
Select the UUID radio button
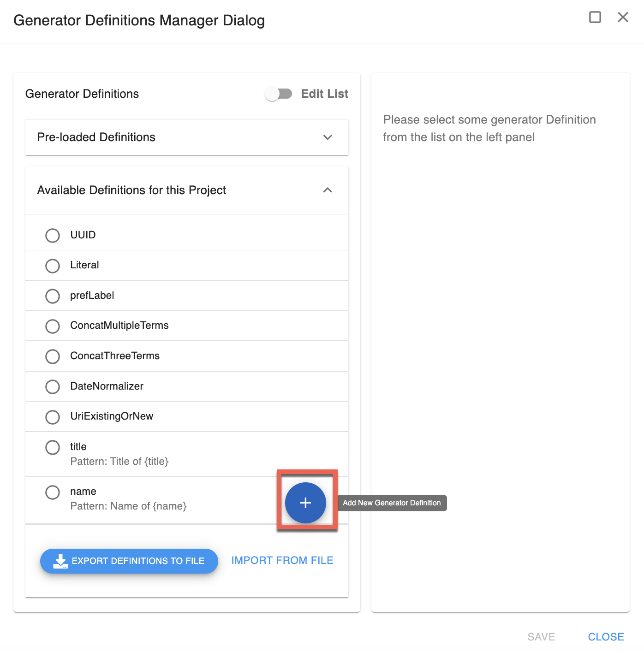[53, 236]
